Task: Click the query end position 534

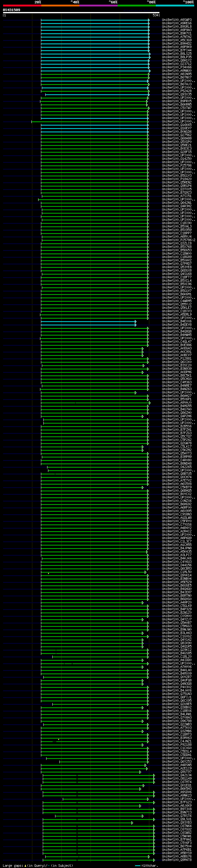Action: pyautogui.click(x=155, y=15)
